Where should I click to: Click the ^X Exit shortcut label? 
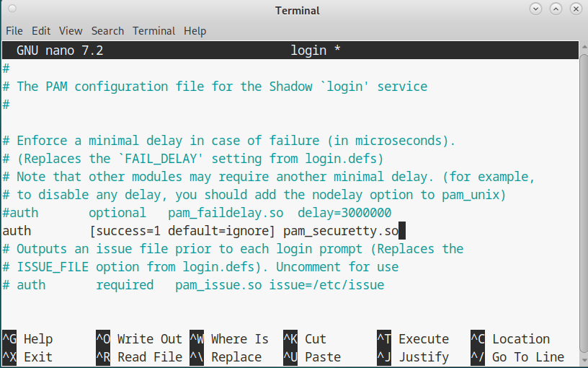[x=27, y=357]
